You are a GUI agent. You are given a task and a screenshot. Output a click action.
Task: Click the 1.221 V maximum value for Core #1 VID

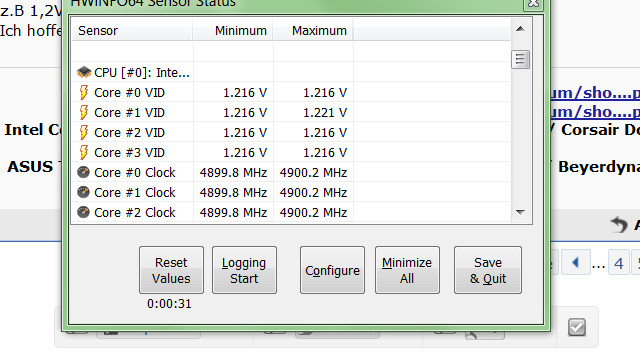click(x=325, y=113)
